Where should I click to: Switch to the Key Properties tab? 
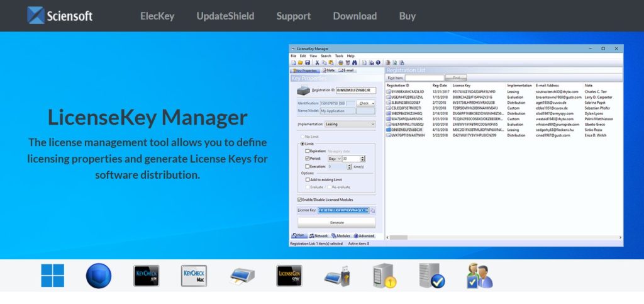point(304,70)
